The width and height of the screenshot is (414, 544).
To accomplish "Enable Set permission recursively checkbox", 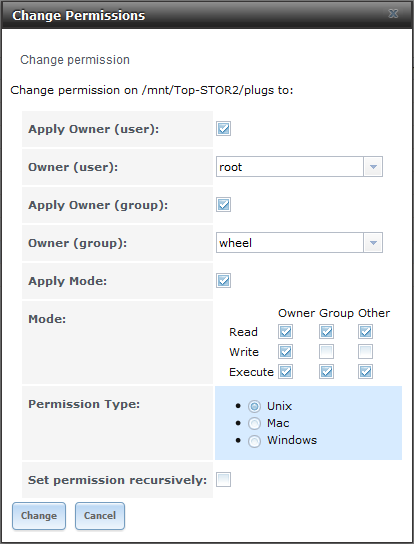I will 223,480.
